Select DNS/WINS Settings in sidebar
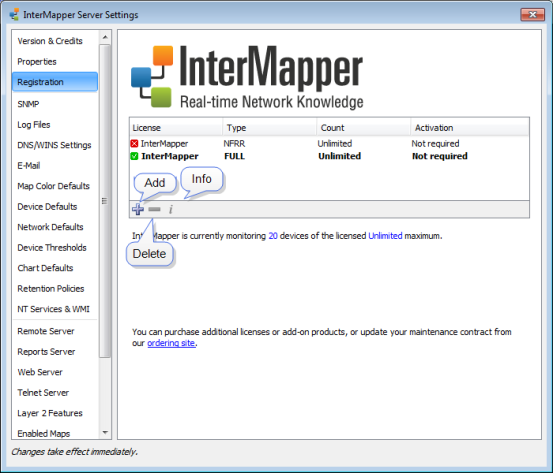The width and height of the screenshot is (553, 473). 54,145
